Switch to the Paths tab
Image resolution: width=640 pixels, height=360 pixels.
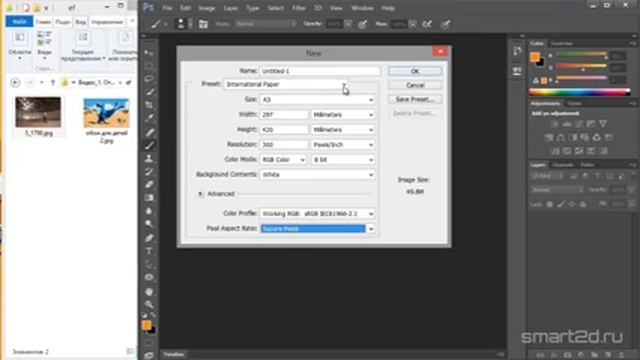587,165
